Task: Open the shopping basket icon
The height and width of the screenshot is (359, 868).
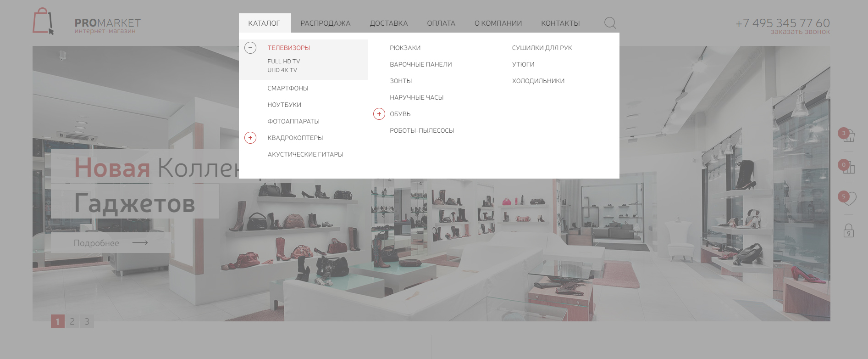Action: [848, 135]
